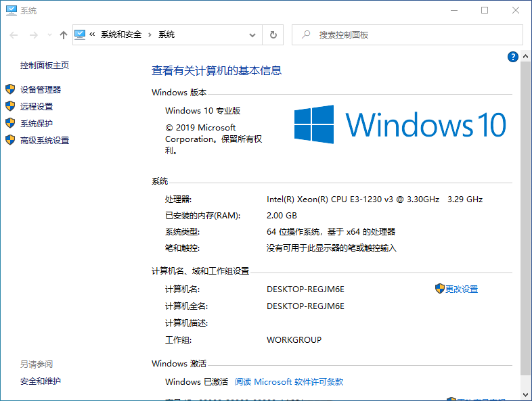Click shield icon beside 设备管理器

(10, 89)
